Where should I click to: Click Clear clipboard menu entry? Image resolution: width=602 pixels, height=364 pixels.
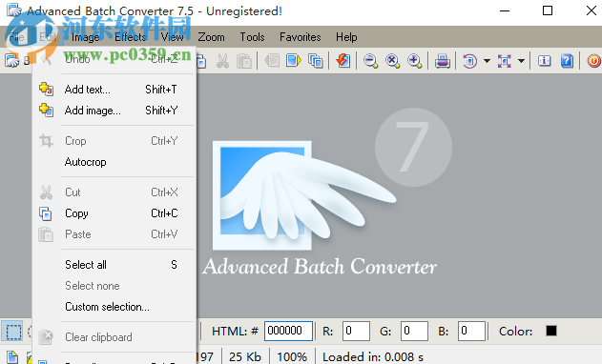pyautogui.click(x=114, y=337)
